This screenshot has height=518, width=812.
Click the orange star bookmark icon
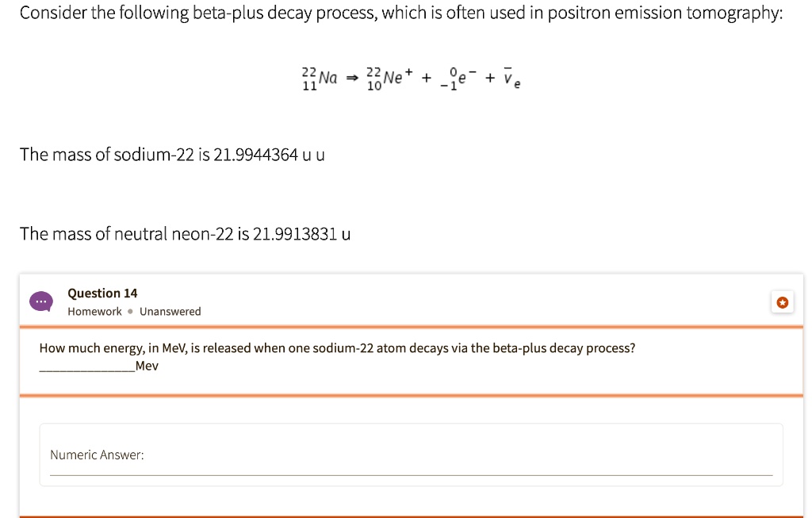[782, 302]
